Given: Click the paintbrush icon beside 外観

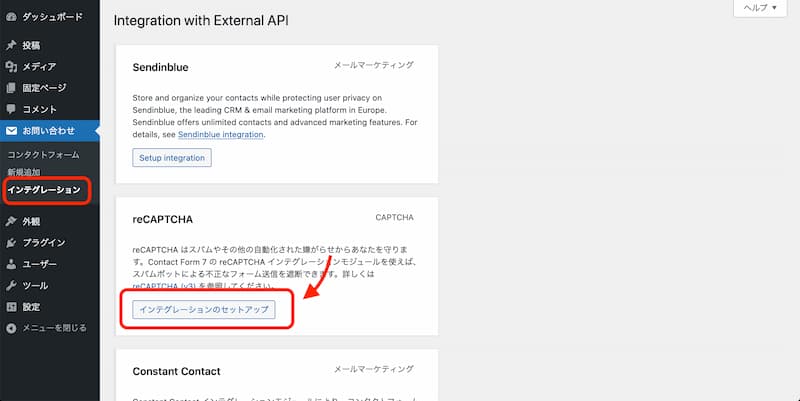Looking at the screenshot, I should pos(11,221).
